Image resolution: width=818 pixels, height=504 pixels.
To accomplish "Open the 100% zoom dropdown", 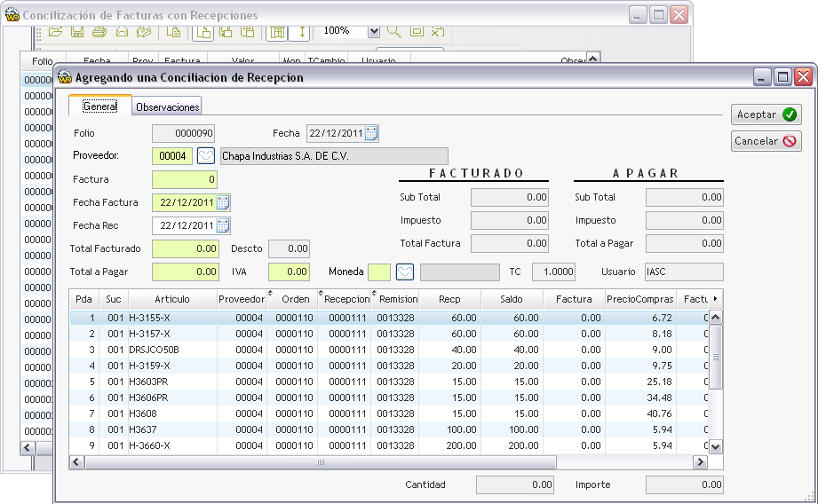I will point(373,31).
